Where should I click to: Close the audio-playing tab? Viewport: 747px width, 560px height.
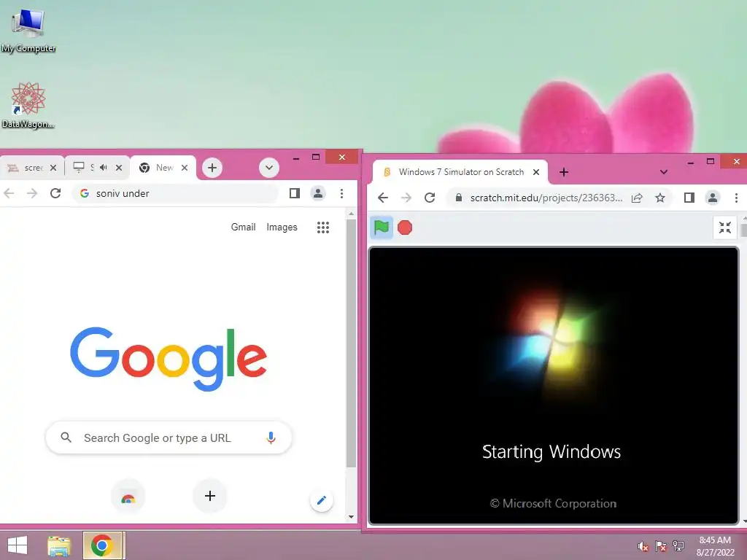tap(119, 168)
